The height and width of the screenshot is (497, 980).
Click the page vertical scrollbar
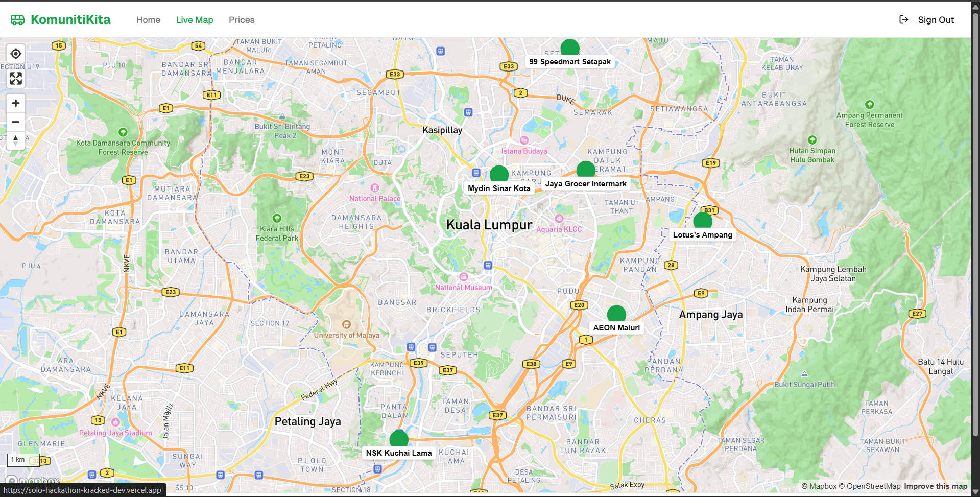point(975,255)
